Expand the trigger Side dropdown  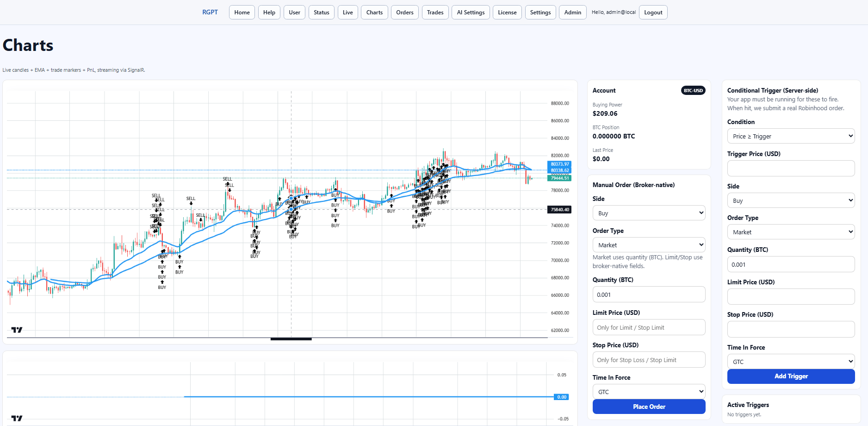tap(791, 200)
